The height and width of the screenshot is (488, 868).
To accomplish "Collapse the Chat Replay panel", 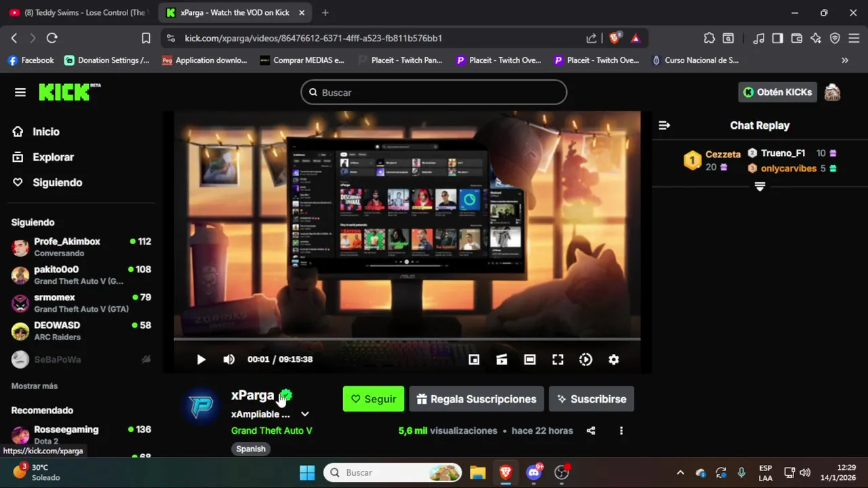I will [664, 125].
